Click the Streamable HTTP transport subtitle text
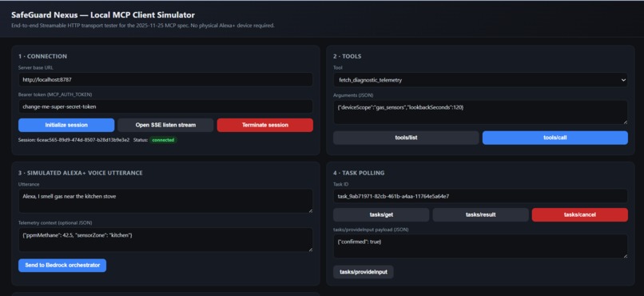Viewport: 644px width, 296px height. click(142, 26)
